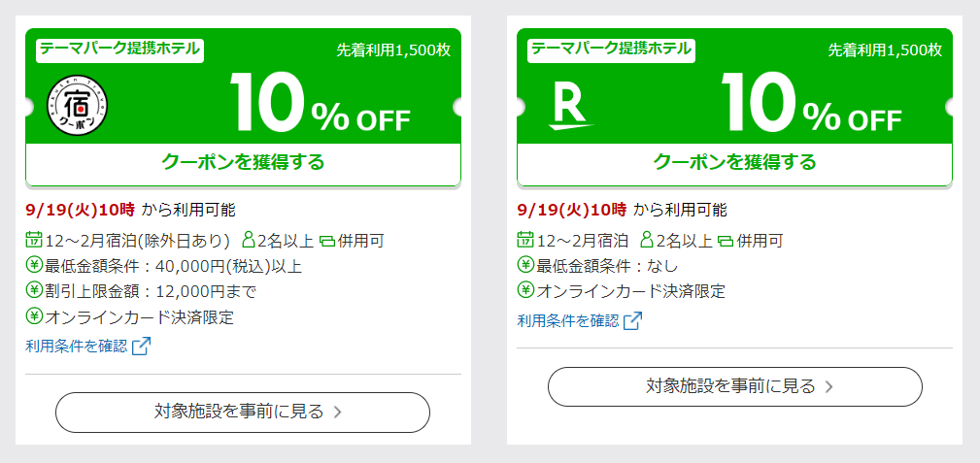The height and width of the screenshot is (463, 980).
Task: Click the coupon icon beside 併用可 in right card
Action: click(x=725, y=241)
